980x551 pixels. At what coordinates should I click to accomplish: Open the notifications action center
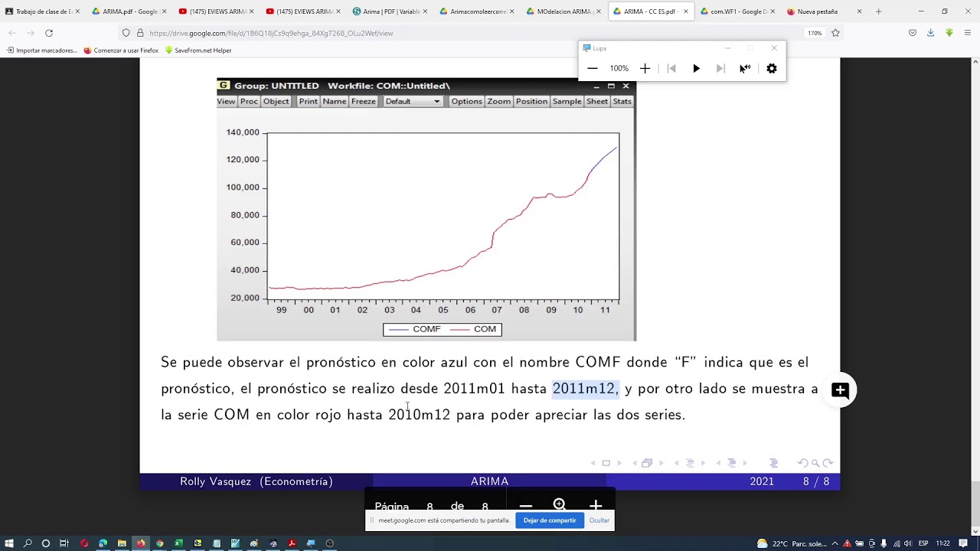click(x=963, y=543)
